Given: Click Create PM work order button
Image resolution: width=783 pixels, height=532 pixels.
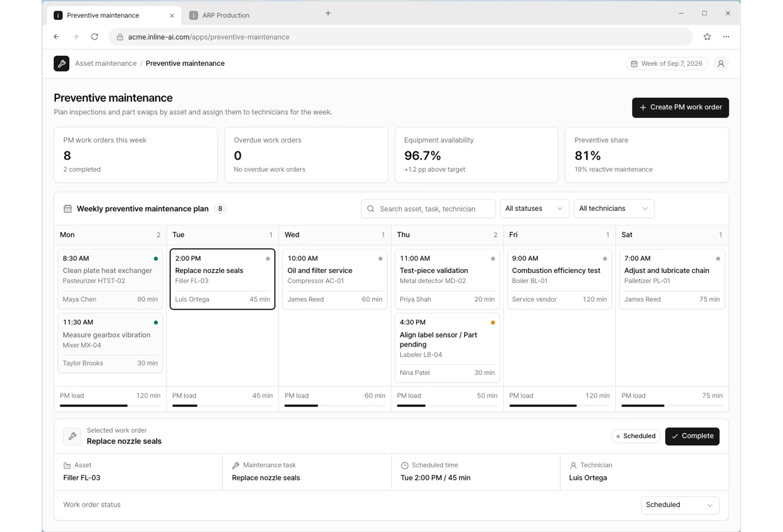Looking at the screenshot, I should point(680,107).
